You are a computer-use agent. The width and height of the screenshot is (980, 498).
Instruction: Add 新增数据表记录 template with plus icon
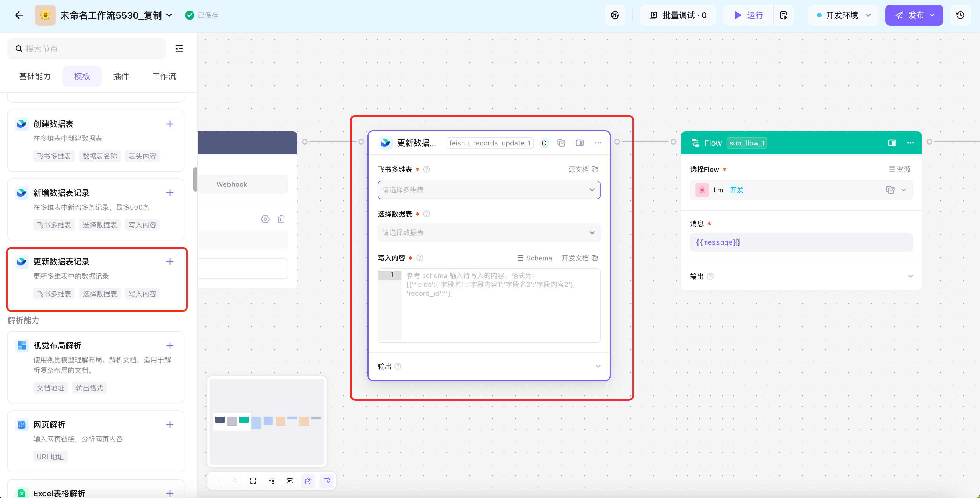point(170,193)
